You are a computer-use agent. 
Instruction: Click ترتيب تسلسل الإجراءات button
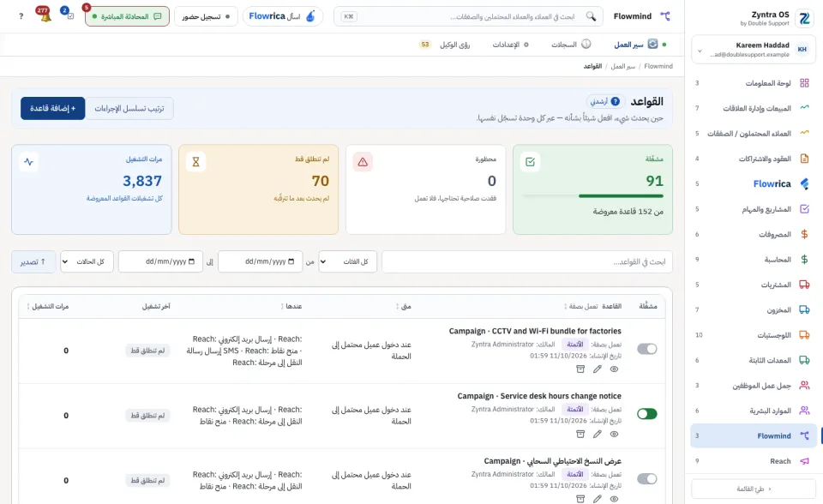coord(129,108)
